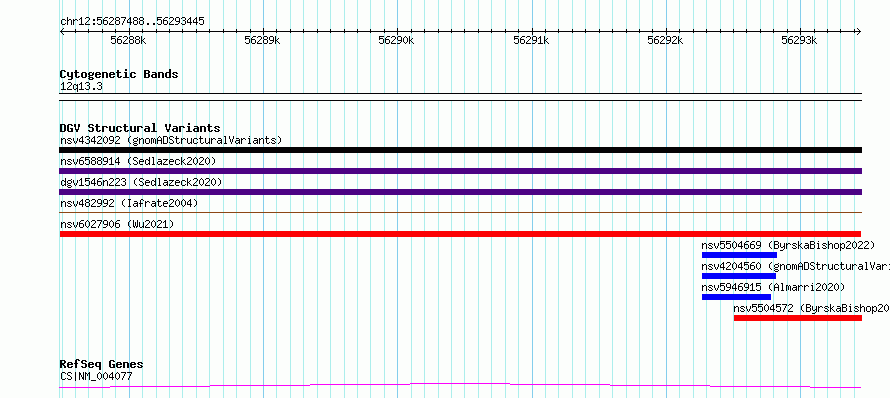Open nsv5946915 Almarri2020 variant label
Viewport: 890px width, 398px height.
click(773, 287)
